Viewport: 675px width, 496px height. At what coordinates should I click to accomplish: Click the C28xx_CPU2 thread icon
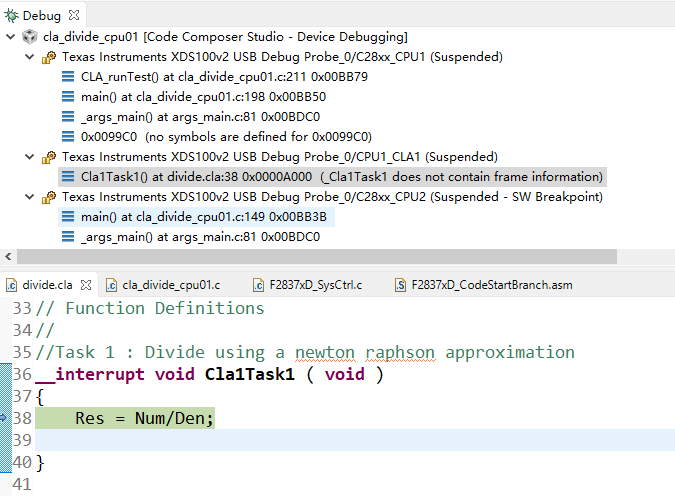(49, 197)
